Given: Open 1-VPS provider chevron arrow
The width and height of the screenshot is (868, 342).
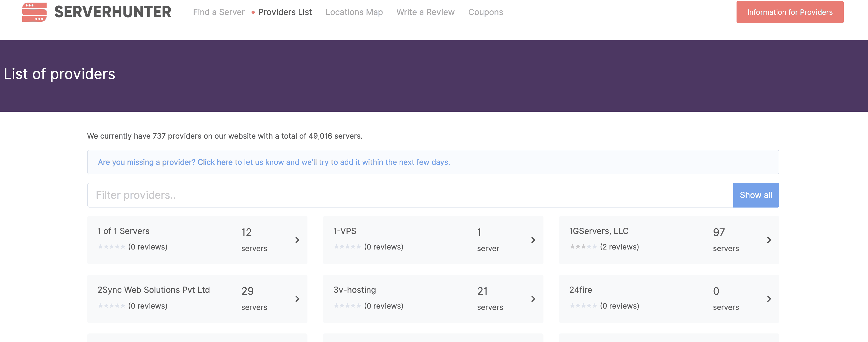Looking at the screenshot, I should [x=533, y=240].
